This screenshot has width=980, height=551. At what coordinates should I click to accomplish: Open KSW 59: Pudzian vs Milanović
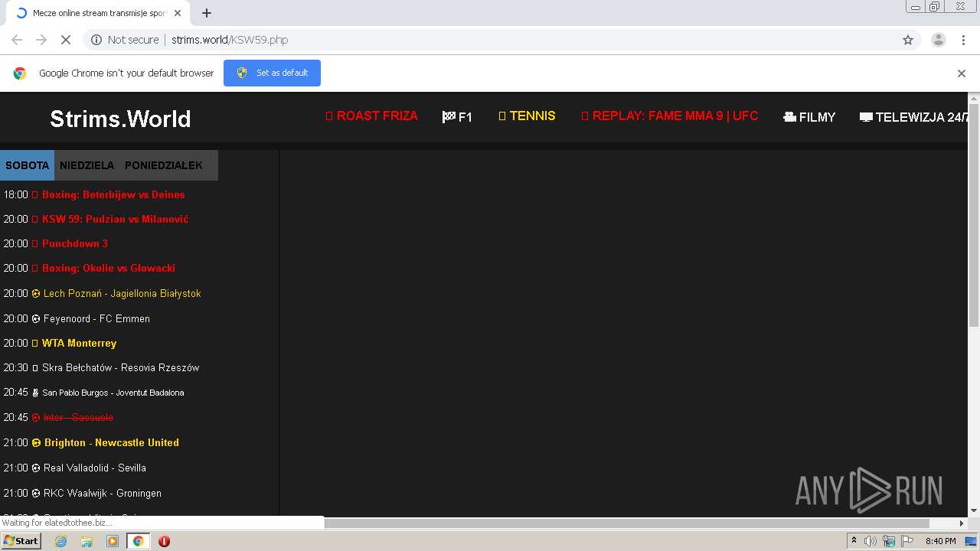click(x=115, y=219)
